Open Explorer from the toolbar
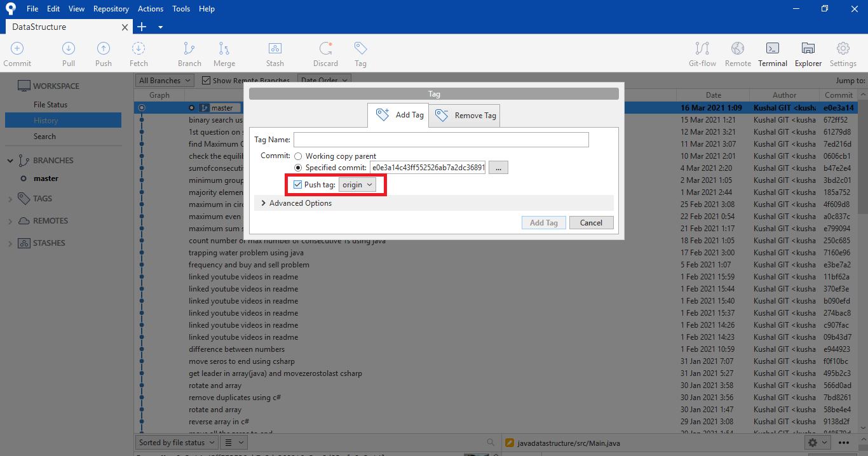 click(808, 48)
